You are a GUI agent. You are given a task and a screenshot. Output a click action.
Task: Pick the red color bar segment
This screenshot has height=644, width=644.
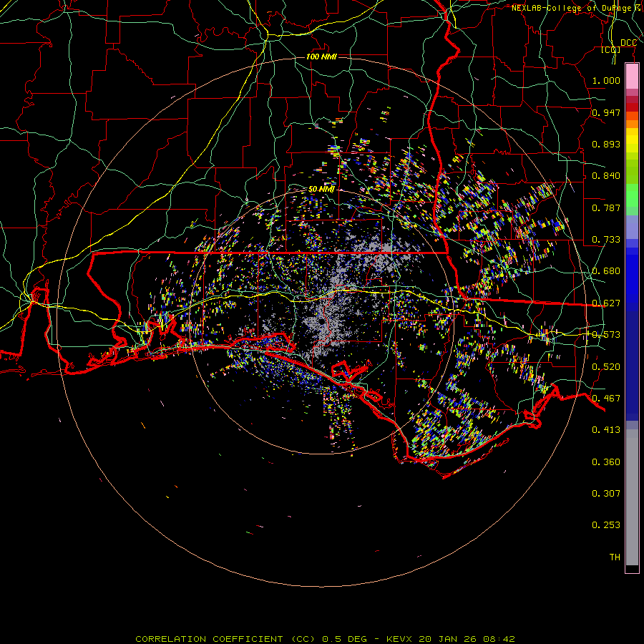pos(632,107)
